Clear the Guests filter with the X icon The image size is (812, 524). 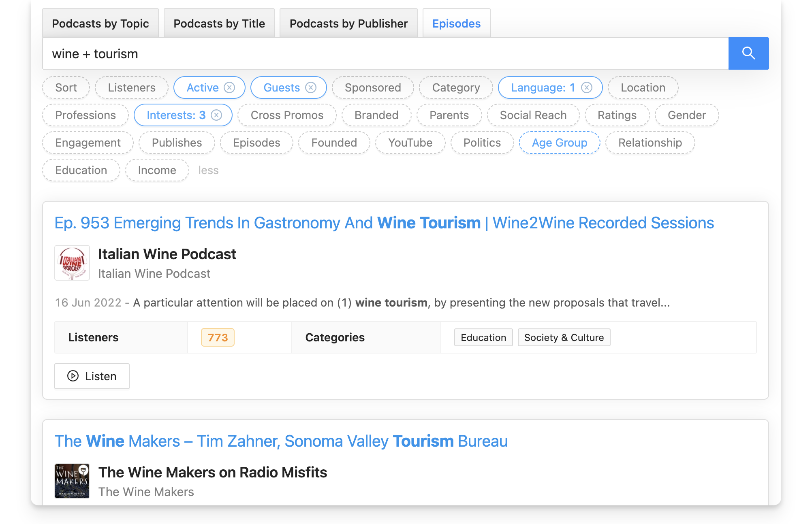(x=311, y=87)
